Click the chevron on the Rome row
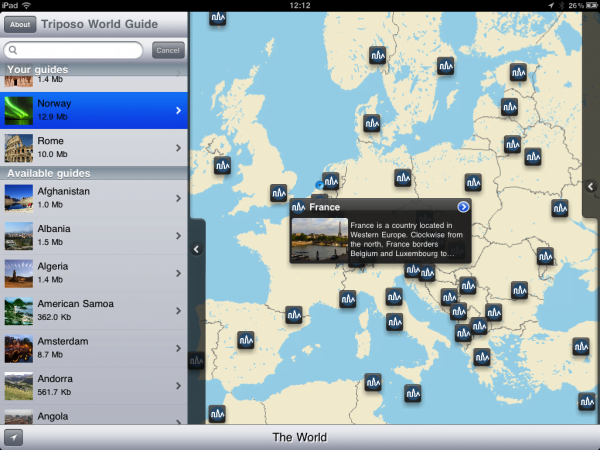The width and height of the screenshot is (600, 450). 178,148
